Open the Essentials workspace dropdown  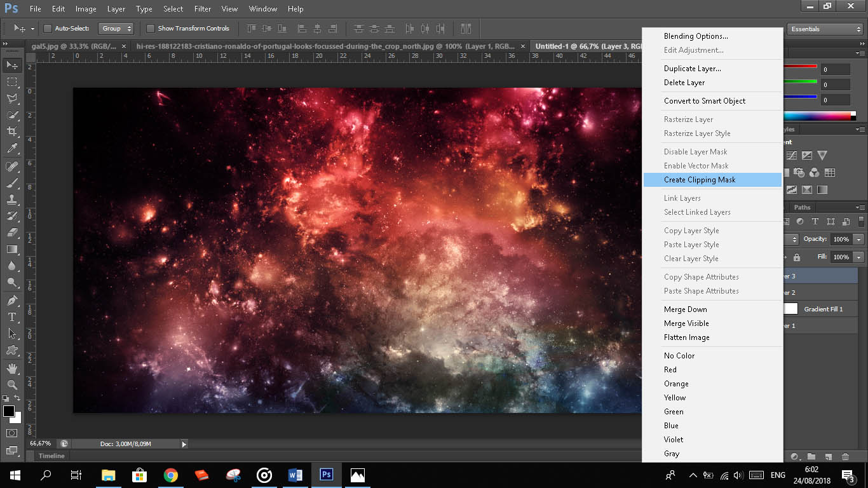point(824,29)
